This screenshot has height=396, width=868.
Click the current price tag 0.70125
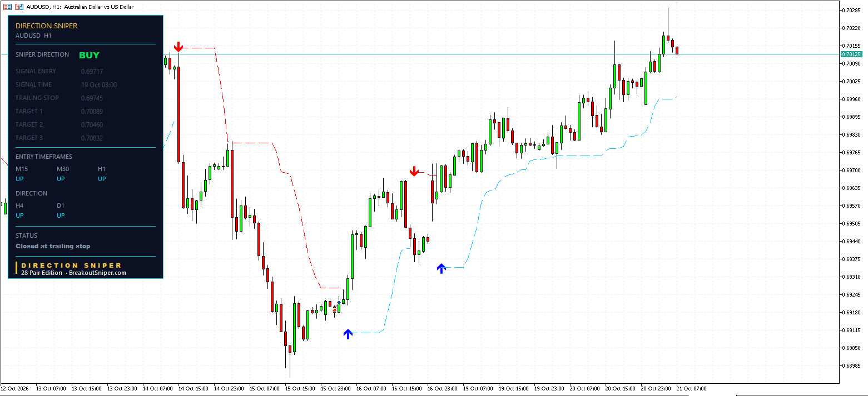point(851,54)
